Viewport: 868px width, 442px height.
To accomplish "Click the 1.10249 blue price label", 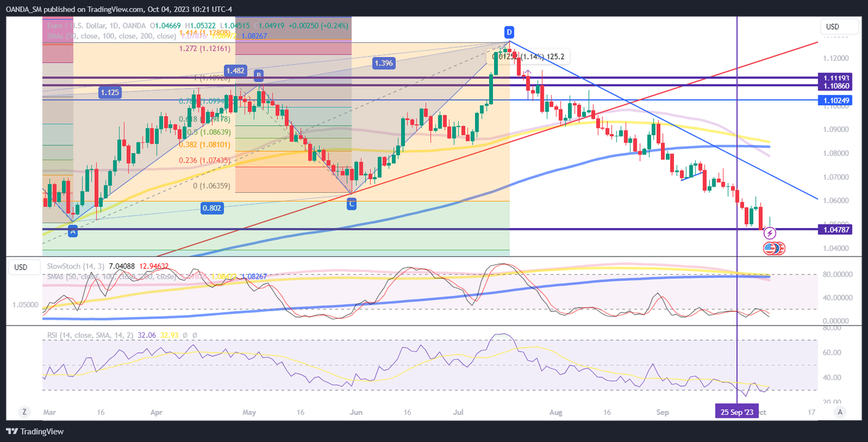I will point(836,100).
